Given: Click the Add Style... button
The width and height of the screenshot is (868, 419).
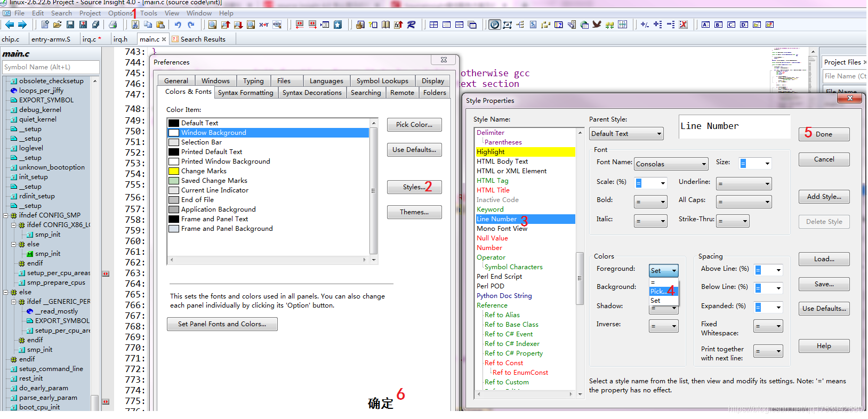Looking at the screenshot, I should coord(824,197).
